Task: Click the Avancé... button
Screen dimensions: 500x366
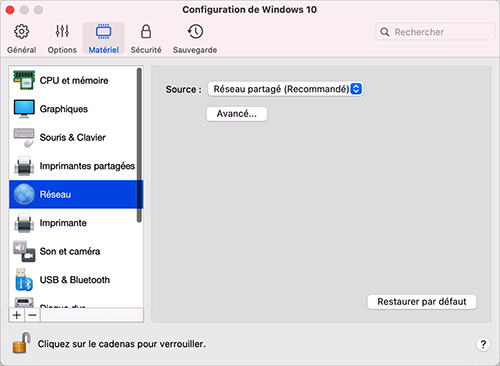Action: (x=237, y=114)
